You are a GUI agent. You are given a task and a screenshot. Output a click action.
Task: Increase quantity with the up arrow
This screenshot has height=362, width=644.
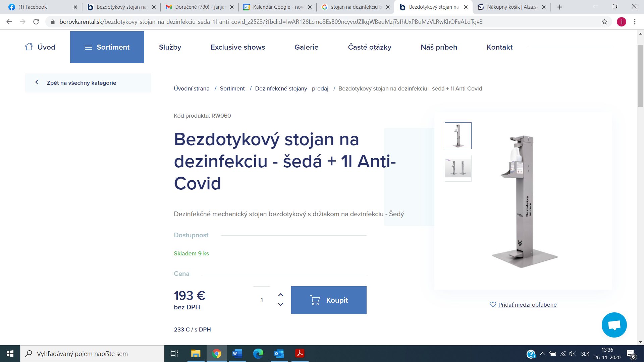(x=280, y=295)
